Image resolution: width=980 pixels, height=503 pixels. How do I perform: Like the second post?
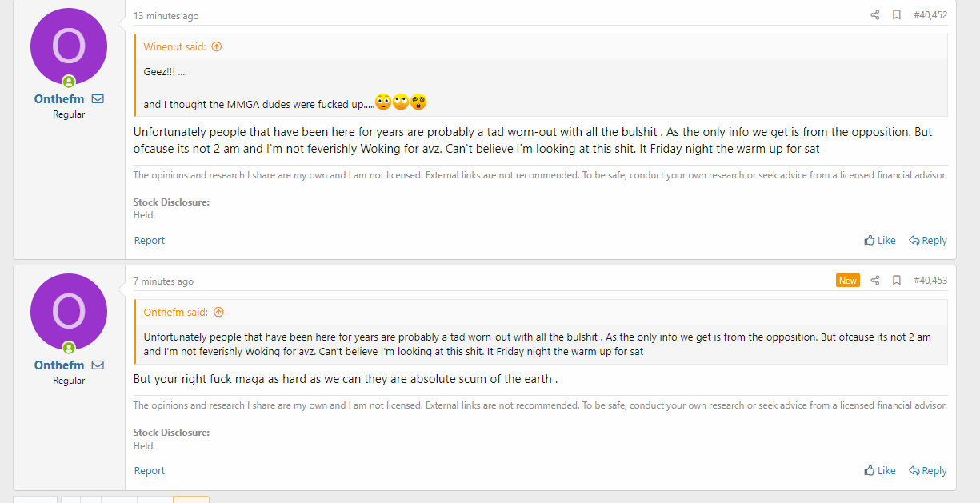pos(880,471)
